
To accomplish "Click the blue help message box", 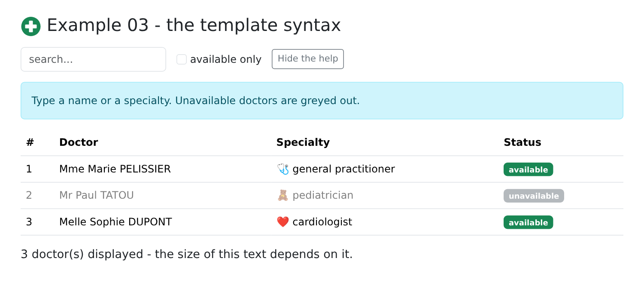I will click(322, 101).
